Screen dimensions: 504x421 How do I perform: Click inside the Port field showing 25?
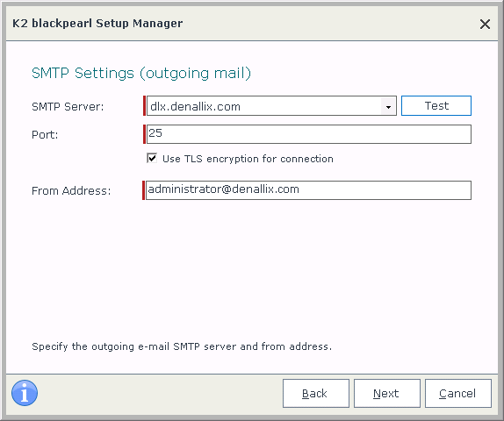click(309, 134)
